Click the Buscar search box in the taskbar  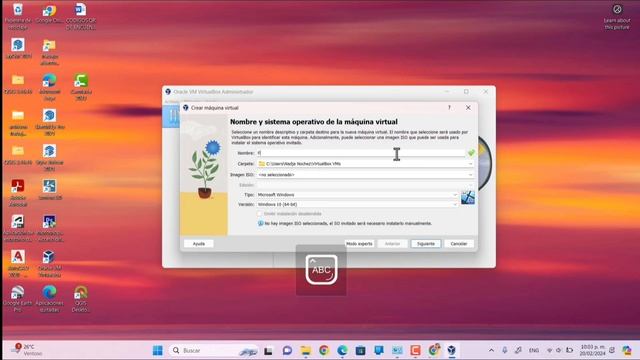[x=213, y=350]
